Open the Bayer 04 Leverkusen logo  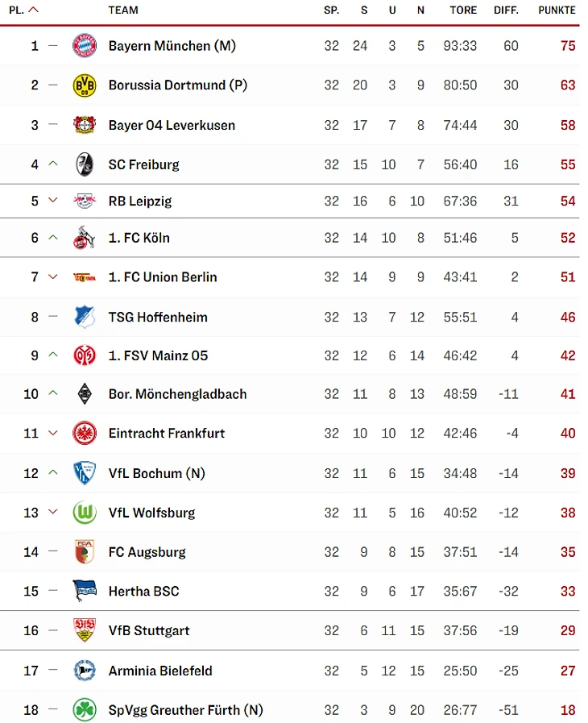click(x=84, y=125)
